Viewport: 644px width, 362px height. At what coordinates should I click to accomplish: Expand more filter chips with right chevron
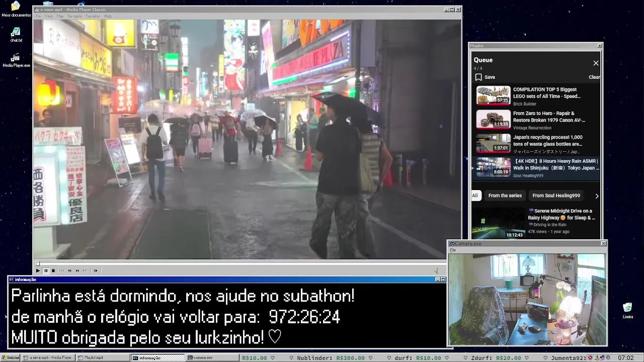click(x=597, y=196)
